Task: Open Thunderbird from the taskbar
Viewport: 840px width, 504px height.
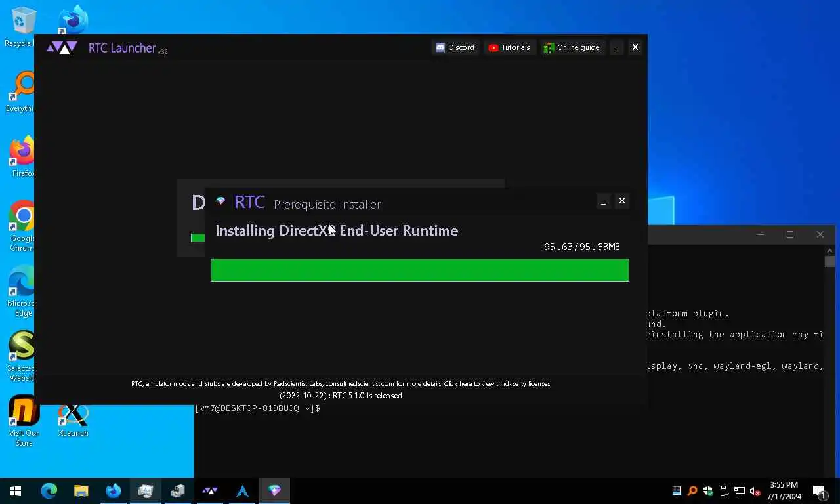Action: pos(113,490)
